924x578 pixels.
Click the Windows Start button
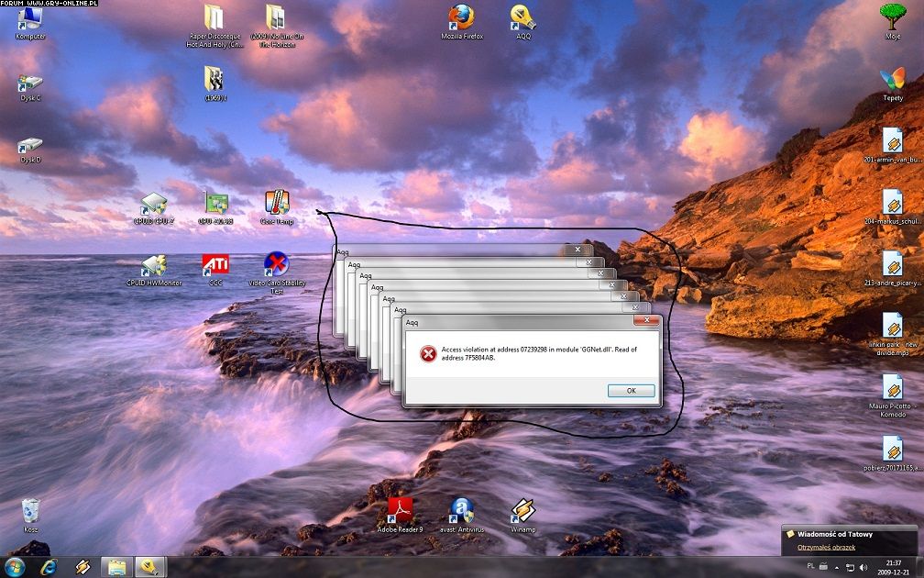(x=15, y=566)
